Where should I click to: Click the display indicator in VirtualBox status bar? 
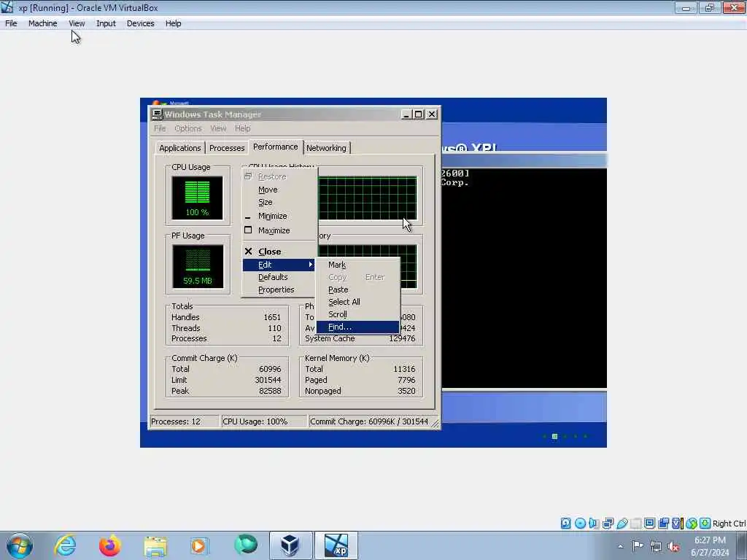click(x=649, y=524)
